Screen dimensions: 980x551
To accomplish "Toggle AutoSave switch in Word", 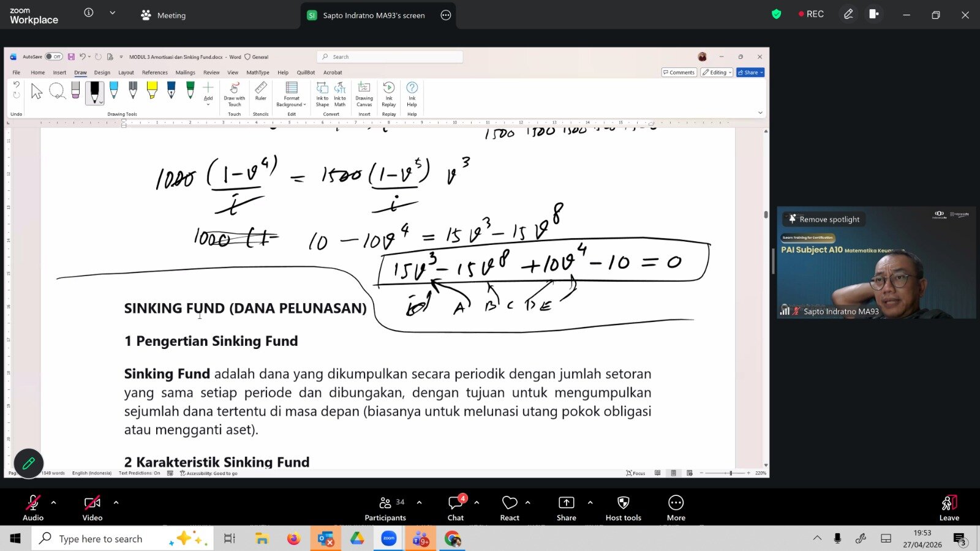I will coord(54,57).
